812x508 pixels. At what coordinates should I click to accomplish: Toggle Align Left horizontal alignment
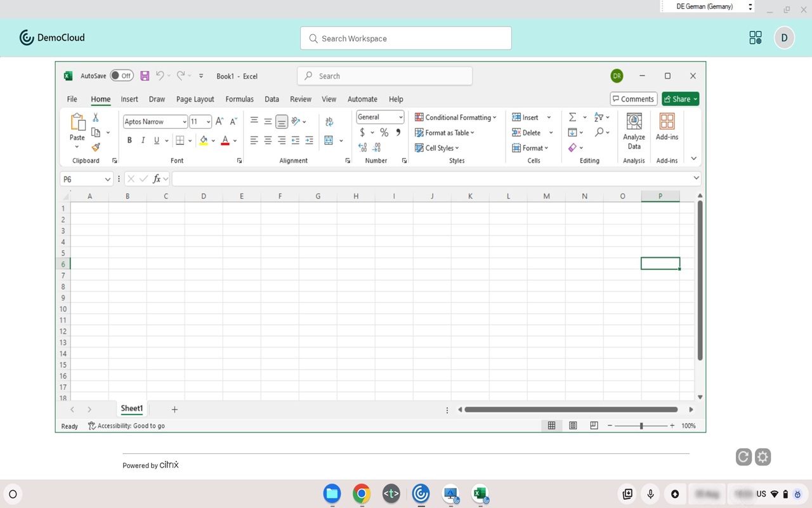[x=254, y=140]
